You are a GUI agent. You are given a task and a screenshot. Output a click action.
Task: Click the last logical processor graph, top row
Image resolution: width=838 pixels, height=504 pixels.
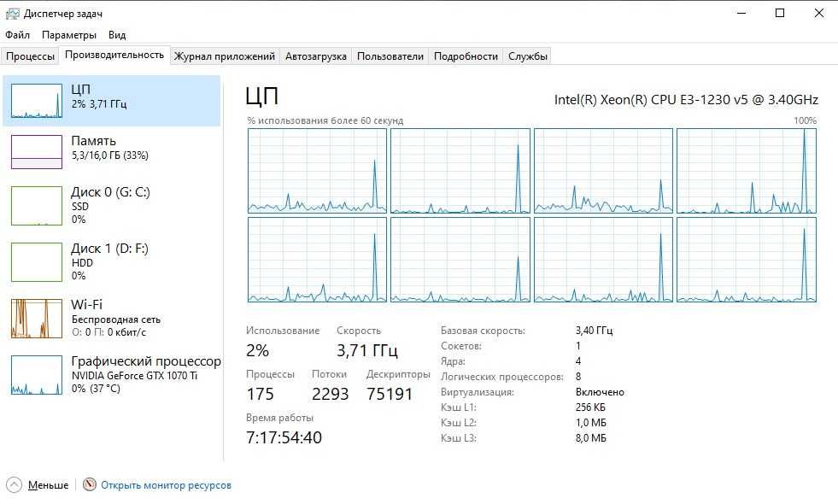pos(747,171)
